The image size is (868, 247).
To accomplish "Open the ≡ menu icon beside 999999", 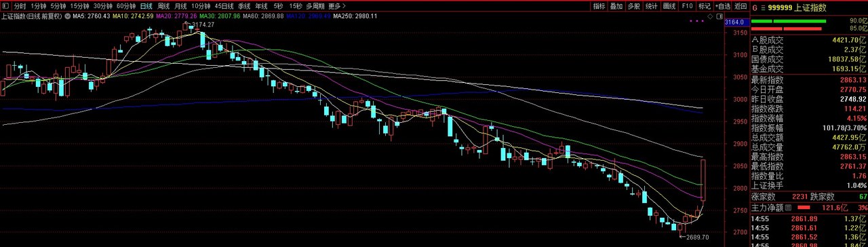I will [x=762, y=6].
